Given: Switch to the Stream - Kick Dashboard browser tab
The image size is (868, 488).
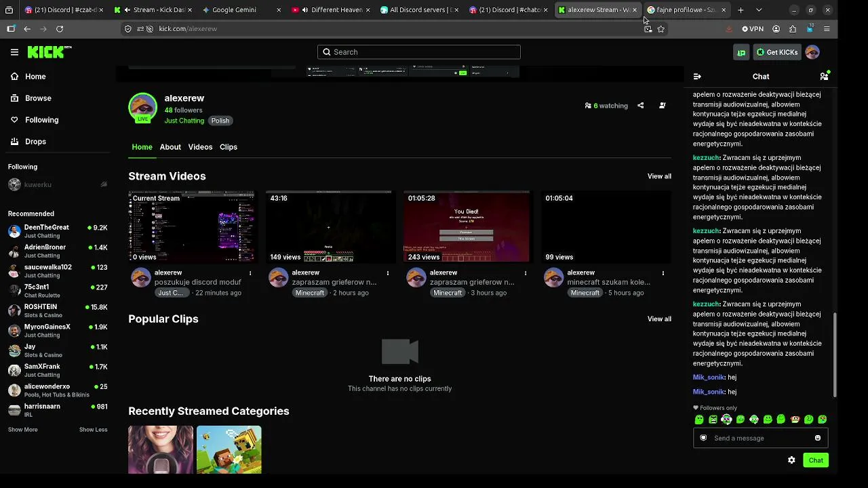Looking at the screenshot, I should coord(153,10).
